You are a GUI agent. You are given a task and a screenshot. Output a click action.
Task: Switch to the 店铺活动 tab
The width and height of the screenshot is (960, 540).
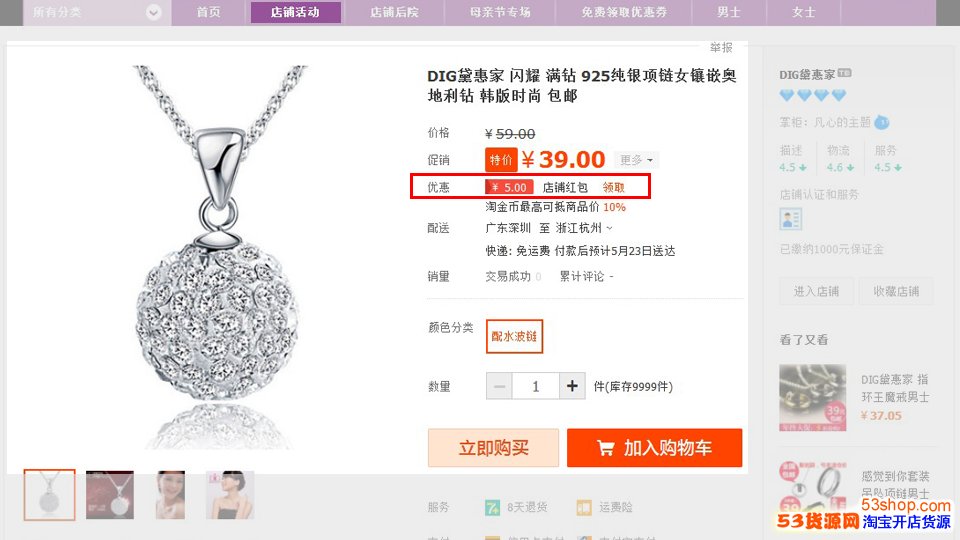point(295,12)
